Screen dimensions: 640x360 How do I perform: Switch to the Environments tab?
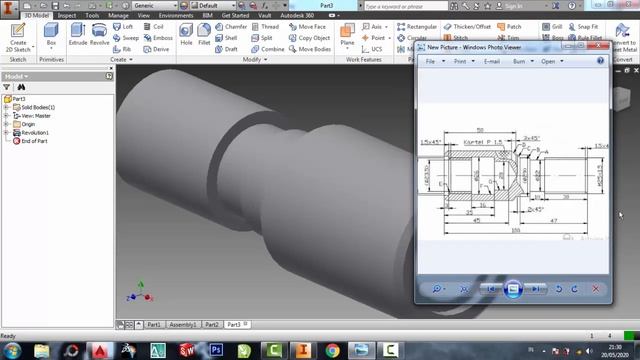point(176,16)
